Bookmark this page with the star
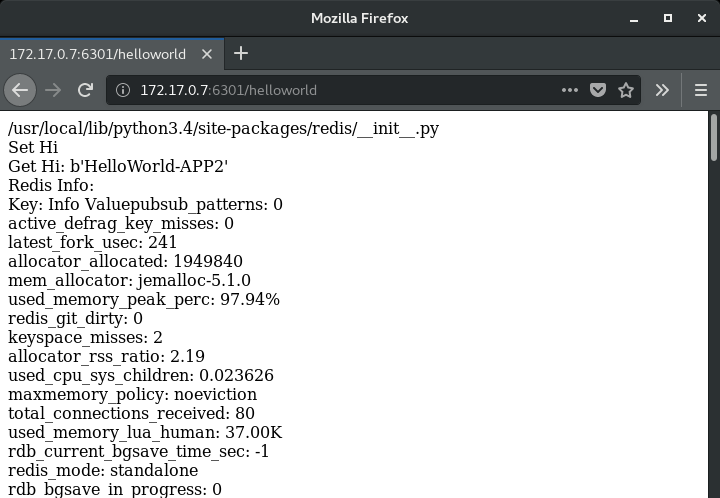This screenshot has height=498, width=720. pos(626,90)
